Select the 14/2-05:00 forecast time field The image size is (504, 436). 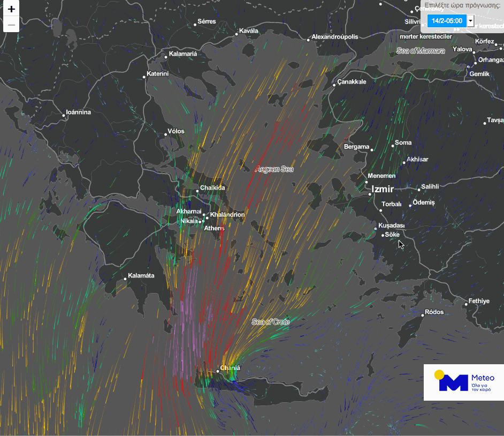pos(447,21)
